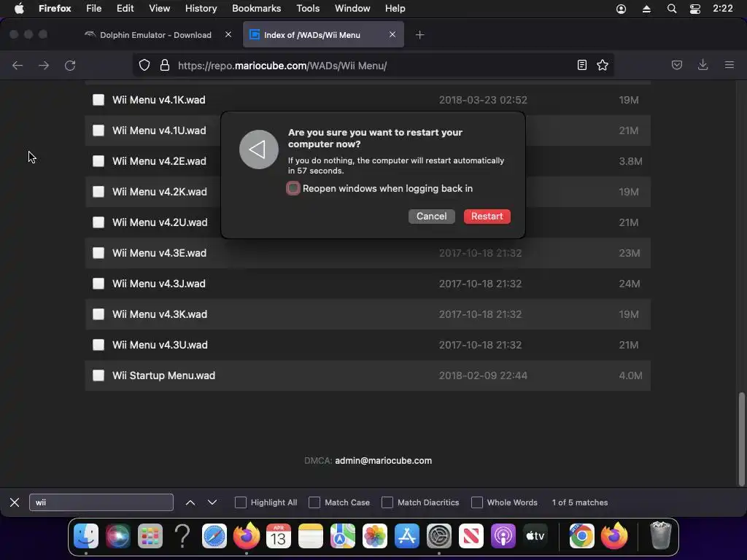Open Maps from the Dock
The width and height of the screenshot is (747, 560).
pos(343,536)
